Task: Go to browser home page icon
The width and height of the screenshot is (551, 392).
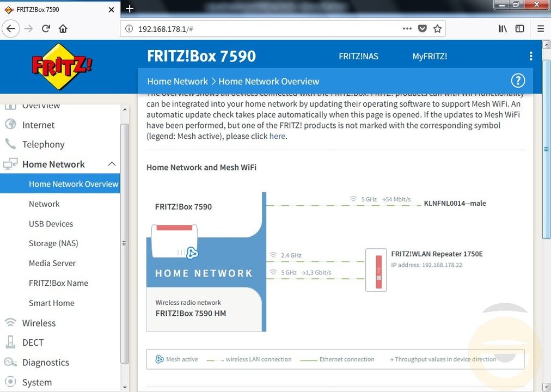Action: click(63, 28)
